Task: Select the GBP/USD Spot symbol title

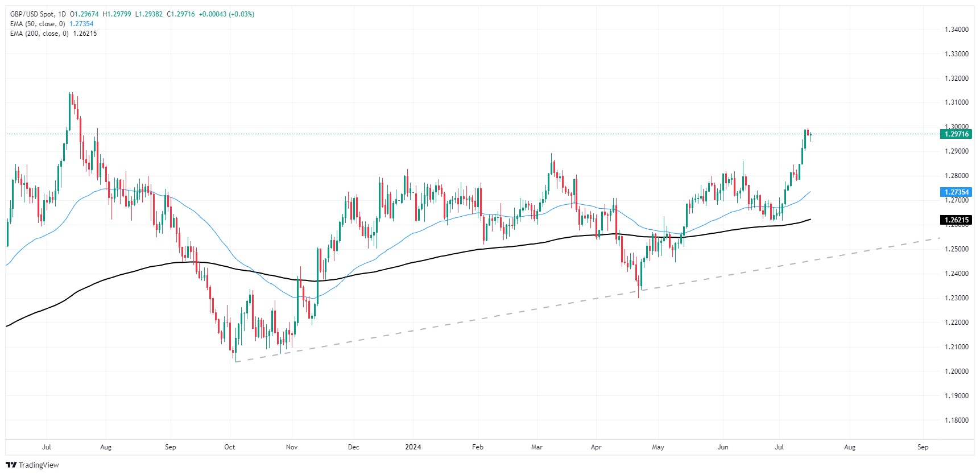Action: (x=32, y=14)
